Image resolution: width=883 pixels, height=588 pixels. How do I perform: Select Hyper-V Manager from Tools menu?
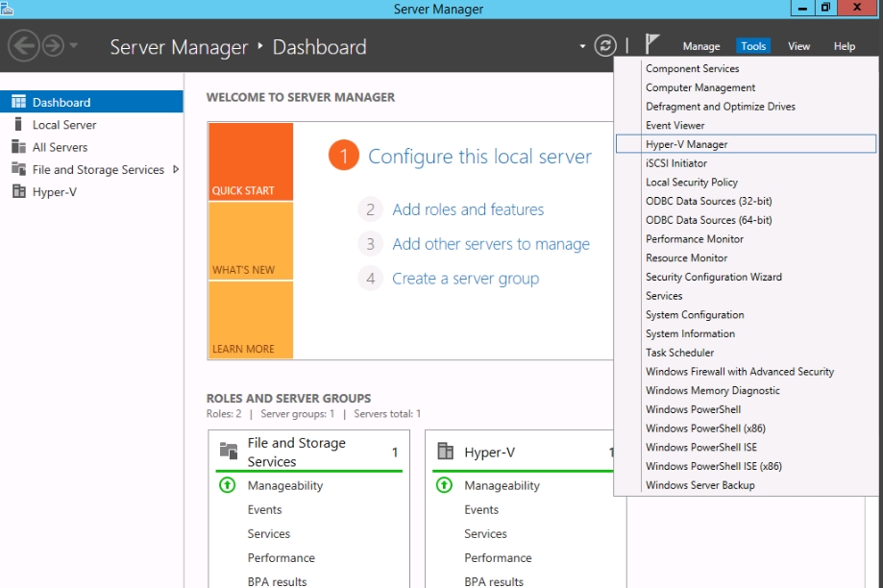(686, 144)
